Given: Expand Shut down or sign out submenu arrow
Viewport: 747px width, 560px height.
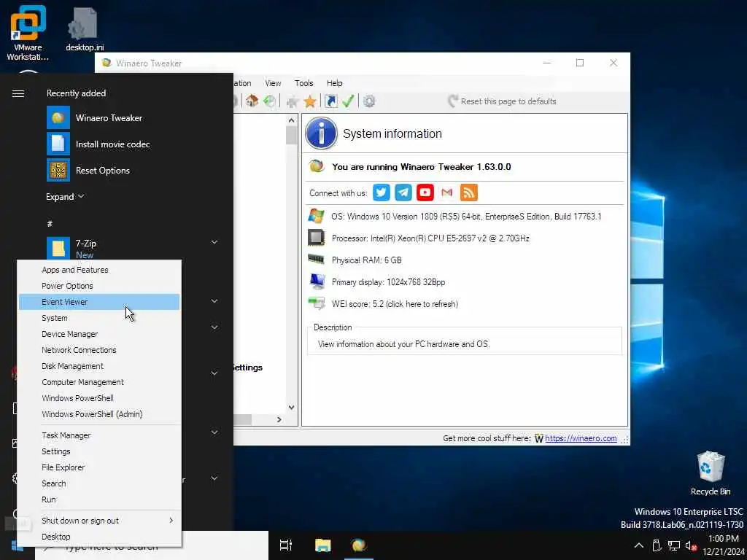Looking at the screenshot, I should (x=171, y=520).
